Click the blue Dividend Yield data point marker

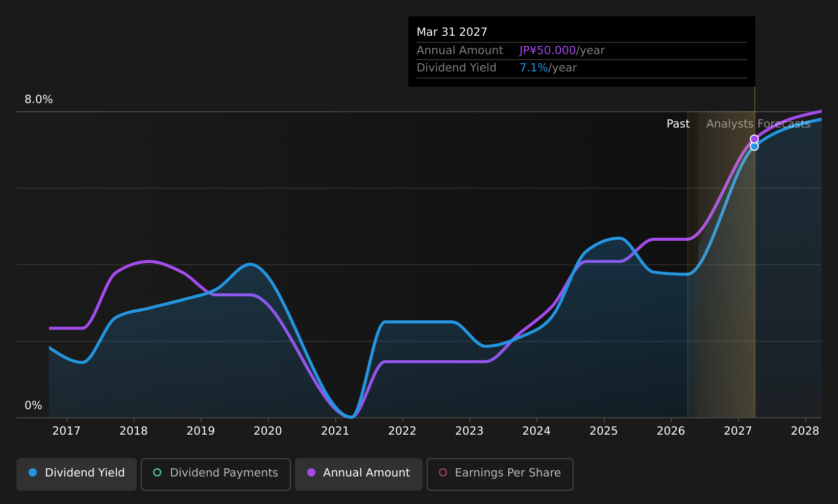tap(754, 146)
